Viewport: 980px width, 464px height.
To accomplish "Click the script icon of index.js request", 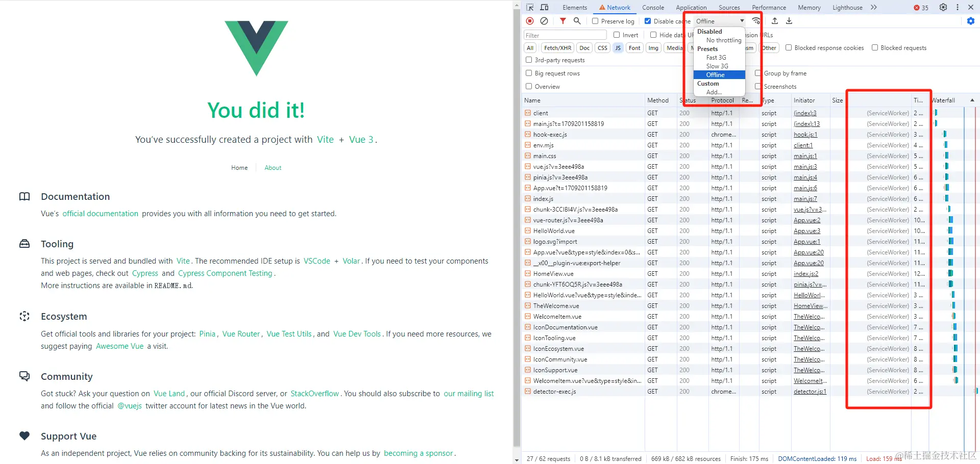I will (528, 199).
